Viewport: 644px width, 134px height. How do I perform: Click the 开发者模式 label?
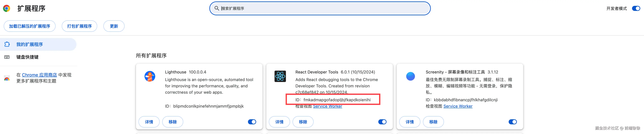pos(616,9)
